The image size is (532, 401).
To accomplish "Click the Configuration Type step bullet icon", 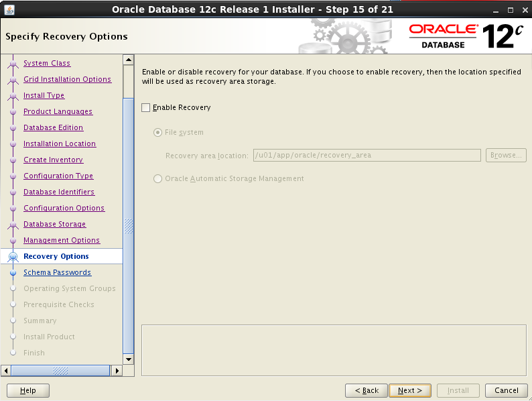I will pyautogui.click(x=13, y=176).
